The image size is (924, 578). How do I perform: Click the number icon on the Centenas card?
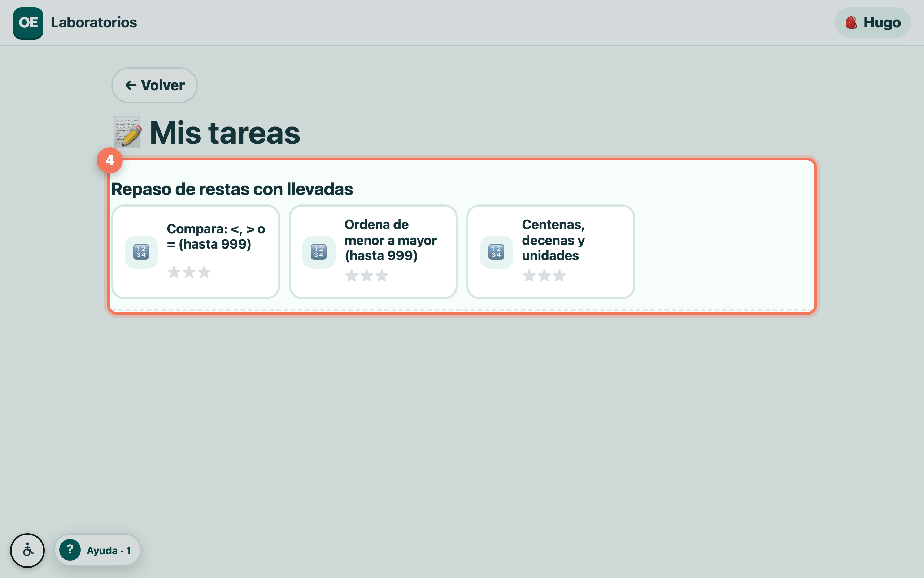[x=496, y=252]
